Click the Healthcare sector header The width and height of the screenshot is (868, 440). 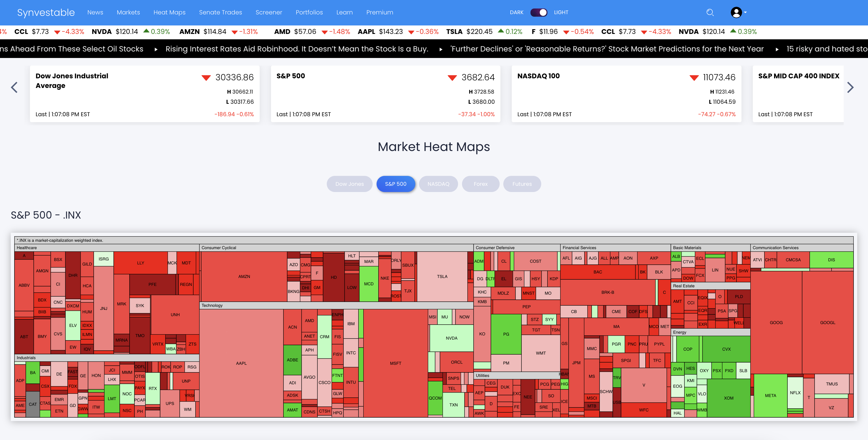click(x=107, y=248)
